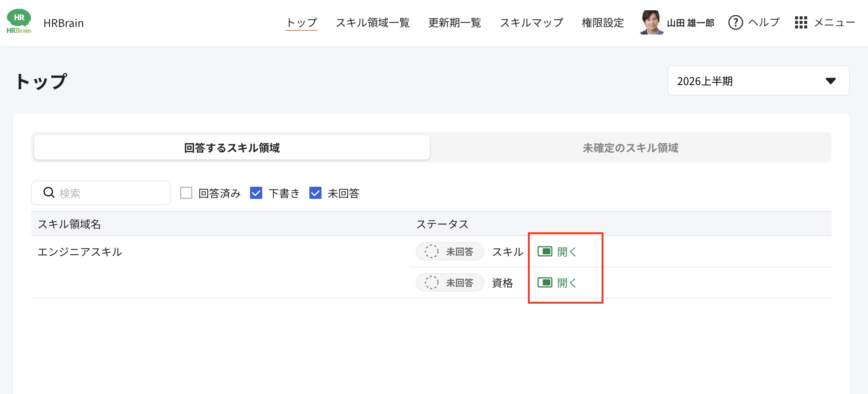
Task: Switch to 回答するスキル領域 tab
Action: click(232, 147)
